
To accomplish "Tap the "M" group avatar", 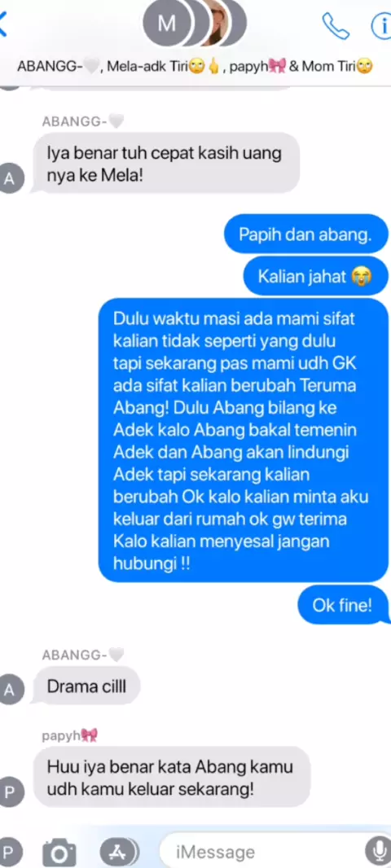I will [166, 24].
